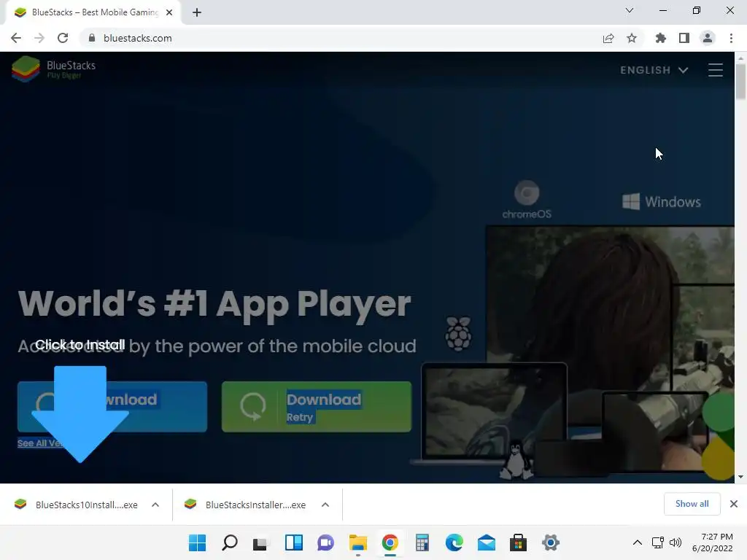Show hidden system tray icons
This screenshot has width=747, height=560.
(x=638, y=542)
